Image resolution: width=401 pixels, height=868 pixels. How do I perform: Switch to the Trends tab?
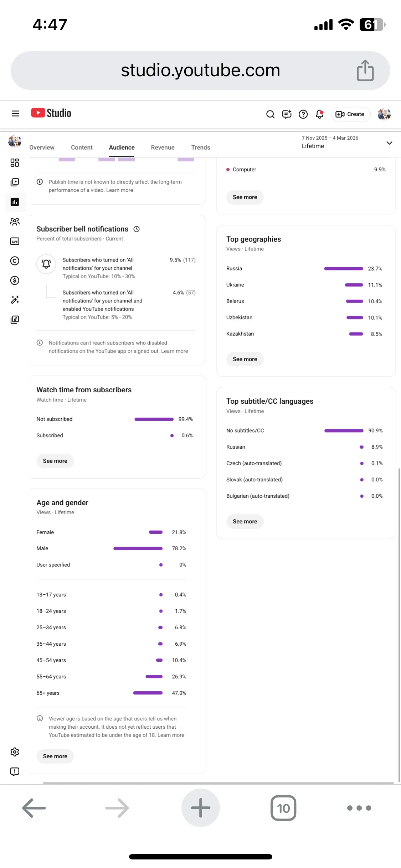click(x=201, y=148)
